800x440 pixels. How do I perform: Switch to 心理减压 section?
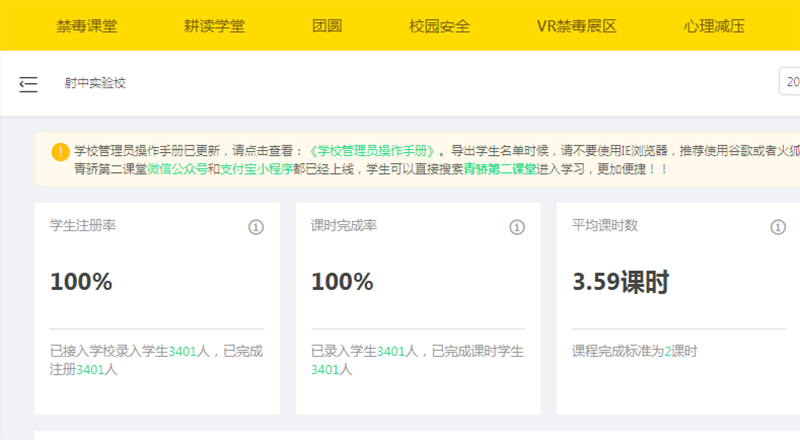pos(714,26)
